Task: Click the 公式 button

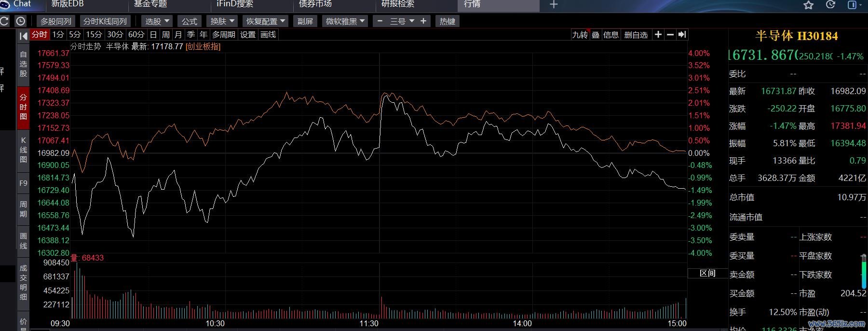Action: point(189,21)
